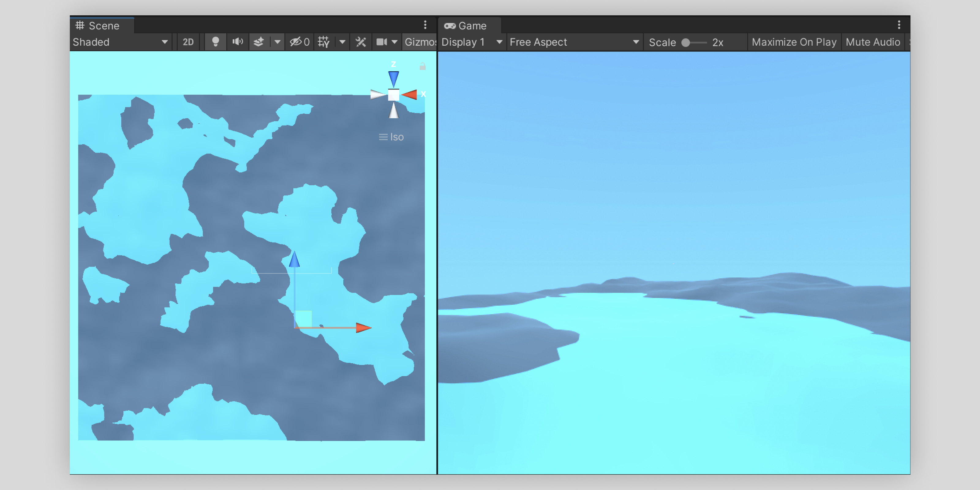Toggle Mute Audio
Viewport: 980px width, 490px height.
[873, 42]
